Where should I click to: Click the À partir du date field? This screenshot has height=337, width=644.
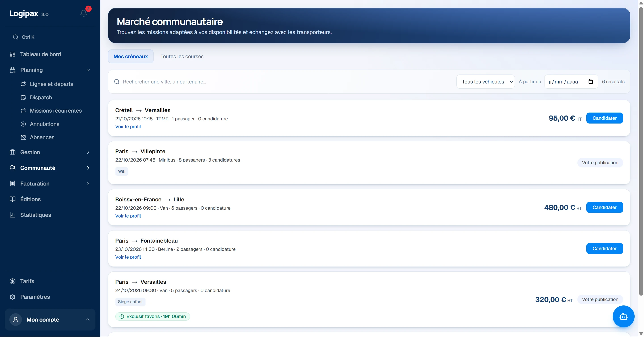(x=571, y=81)
